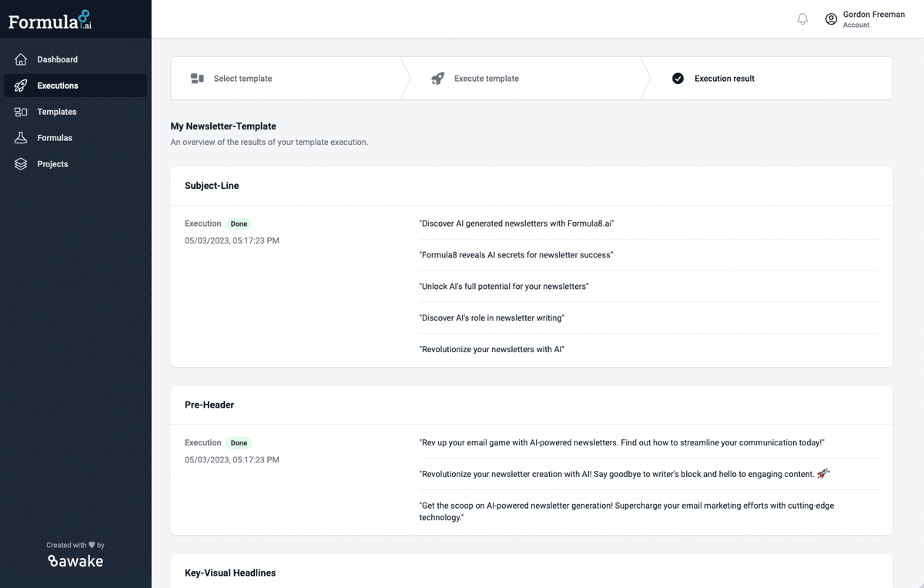Click the Pre-Header card title

209,405
